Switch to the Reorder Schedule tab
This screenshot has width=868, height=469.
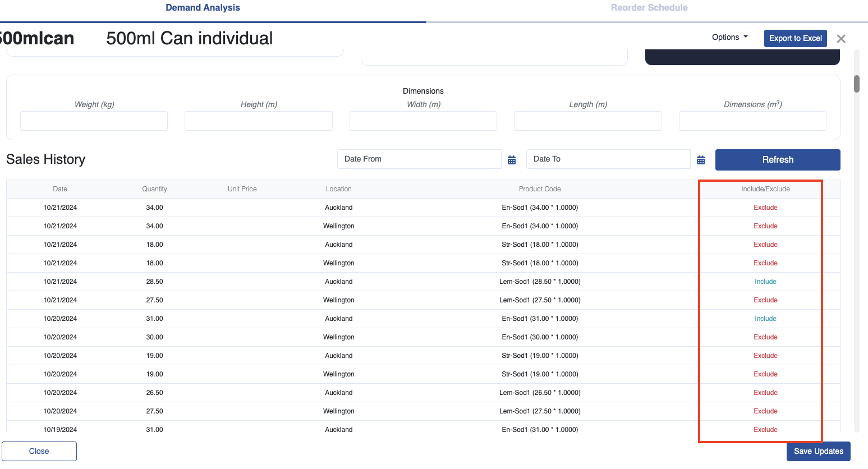pyautogui.click(x=649, y=8)
